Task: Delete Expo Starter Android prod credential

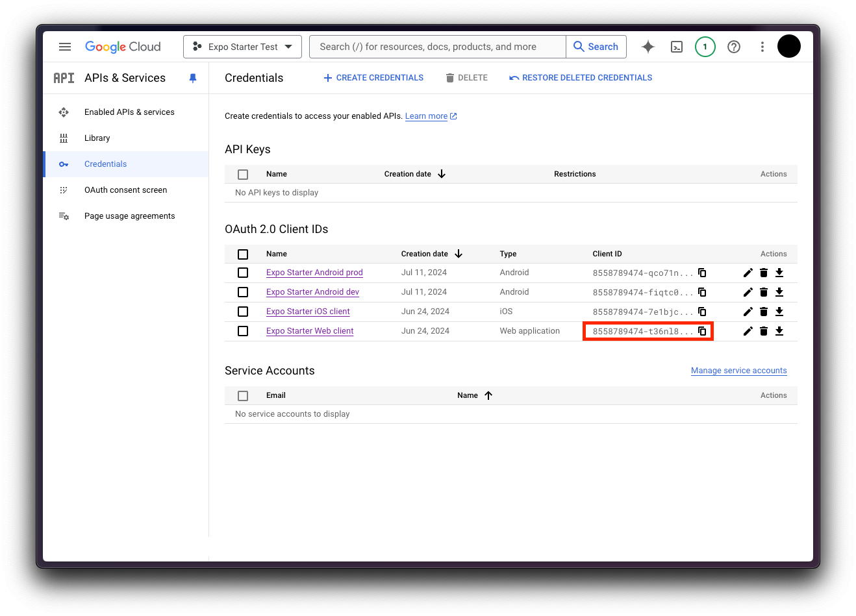Action: [764, 273]
